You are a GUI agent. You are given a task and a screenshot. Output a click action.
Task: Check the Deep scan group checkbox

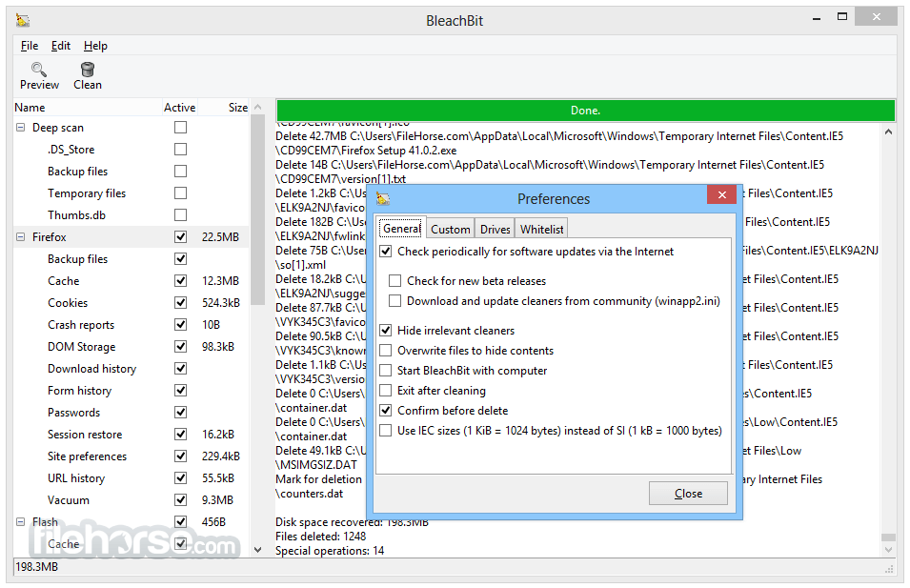[x=180, y=127]
